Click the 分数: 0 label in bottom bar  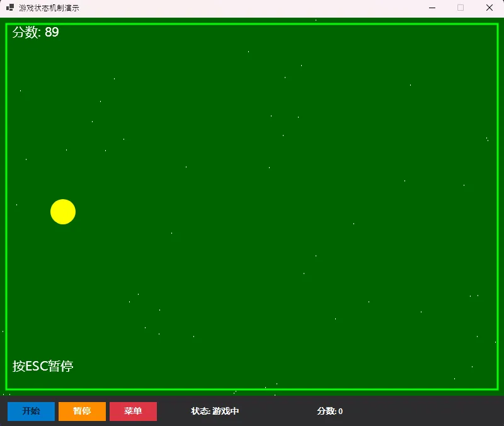[x=329, y=412]
